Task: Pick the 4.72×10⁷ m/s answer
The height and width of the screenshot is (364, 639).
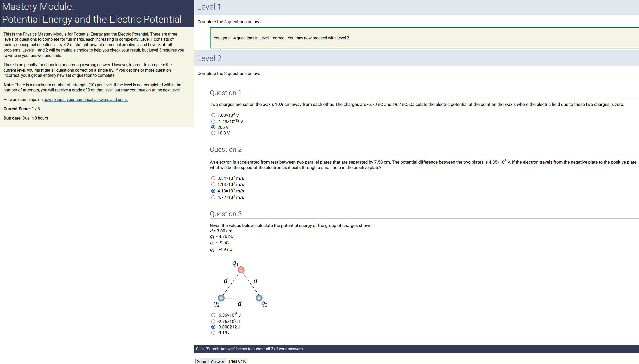Action: (x=213, y=197)
